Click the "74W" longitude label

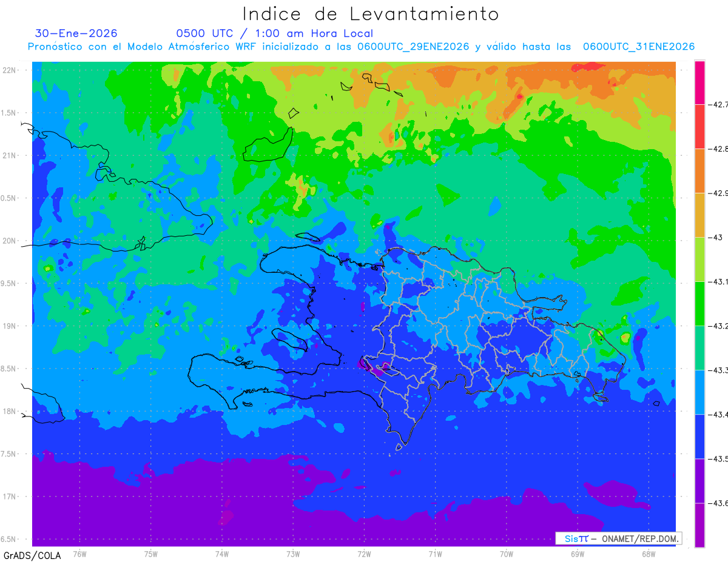tap(222, 554)
